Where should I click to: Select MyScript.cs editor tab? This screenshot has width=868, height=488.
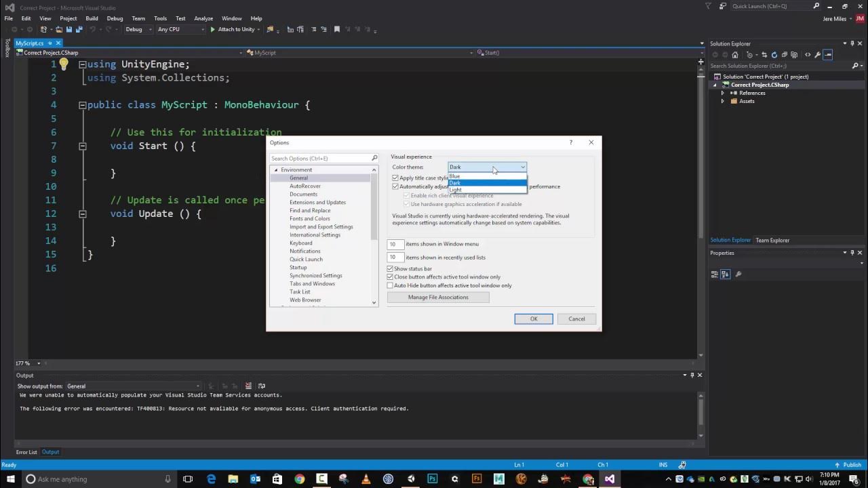point(30,43)
